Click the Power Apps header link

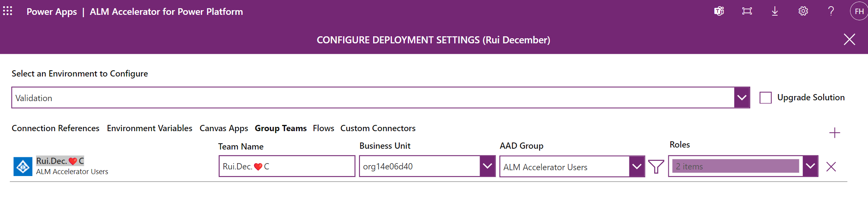(51, 12)
